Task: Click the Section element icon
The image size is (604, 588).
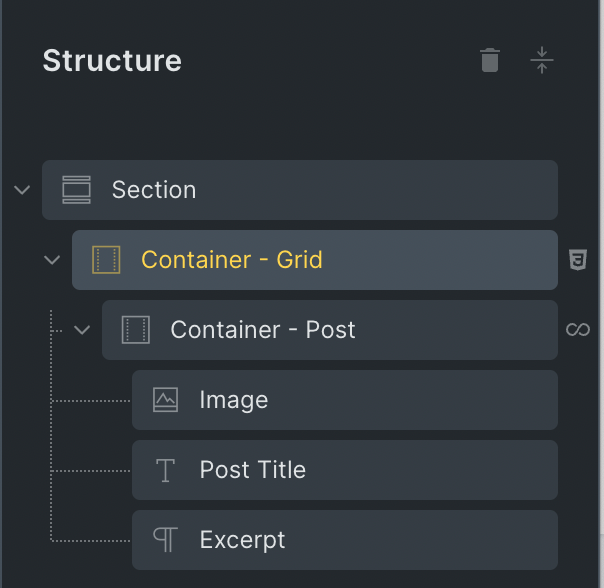Action: tap(76, 190)
